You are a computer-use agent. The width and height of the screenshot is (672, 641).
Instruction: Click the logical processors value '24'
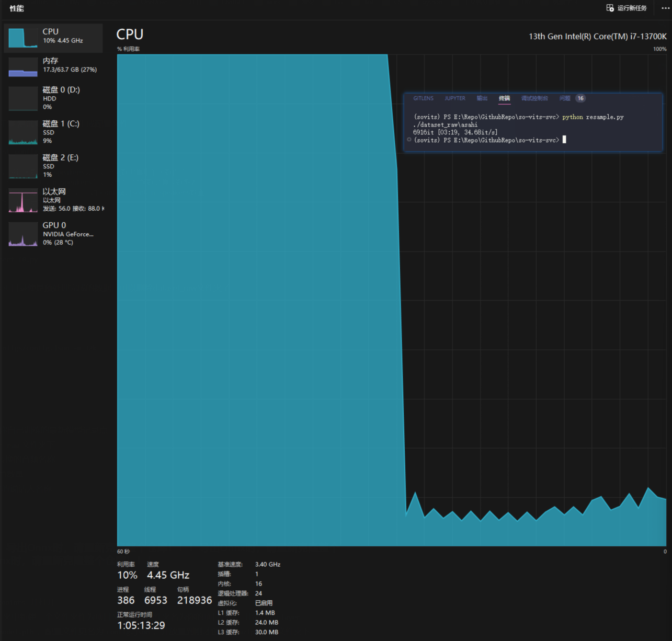pos(258,593)
